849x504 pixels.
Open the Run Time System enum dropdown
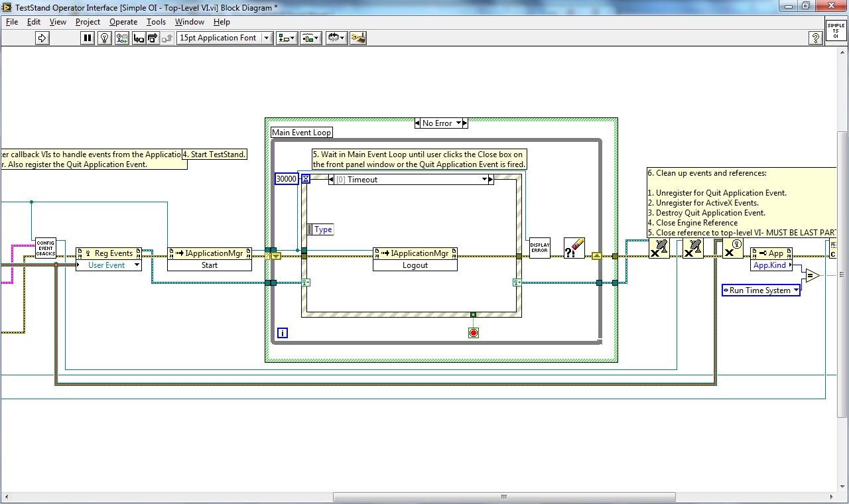(795, 290)
